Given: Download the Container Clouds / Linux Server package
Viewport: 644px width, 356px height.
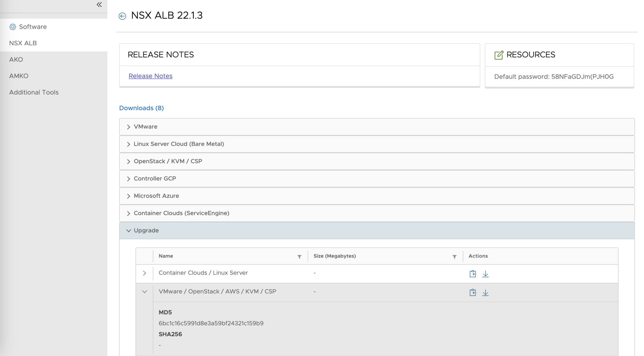Looking at the screenshot, I should click(486, 274).
